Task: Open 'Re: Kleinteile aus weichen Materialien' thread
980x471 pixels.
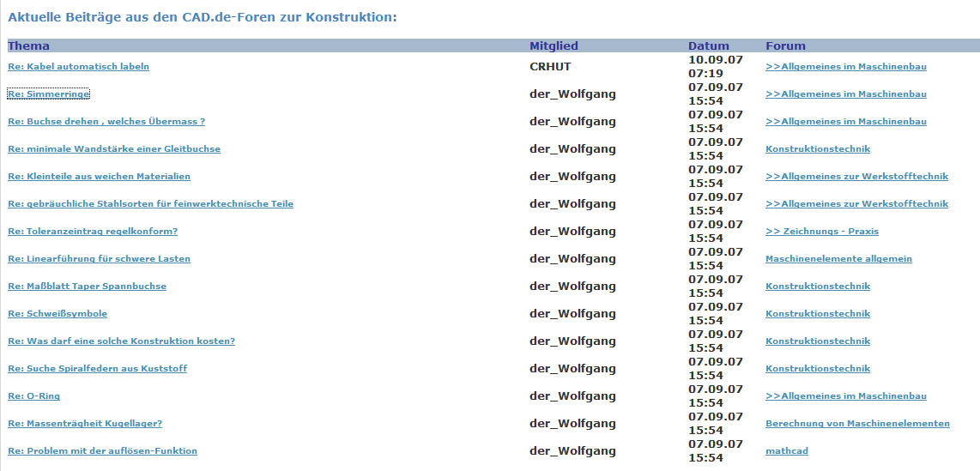Action: click(x=99, y=177)
